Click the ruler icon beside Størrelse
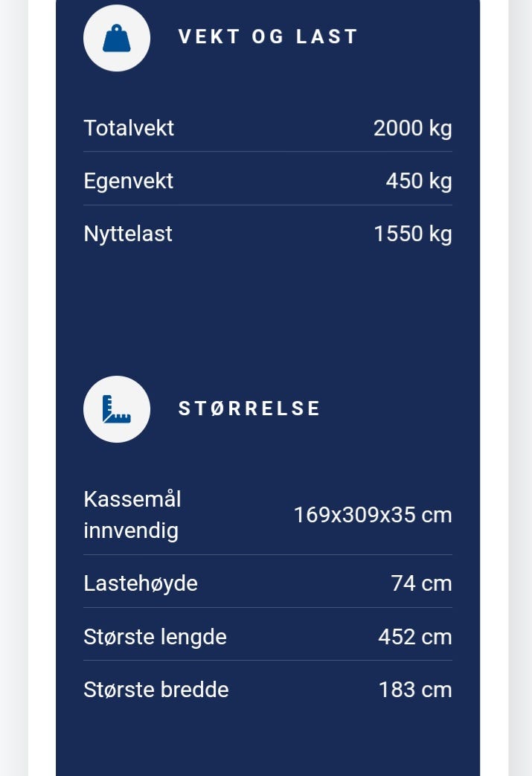The height and width of the screenshot is (776, 532). [x=117, y=408]
